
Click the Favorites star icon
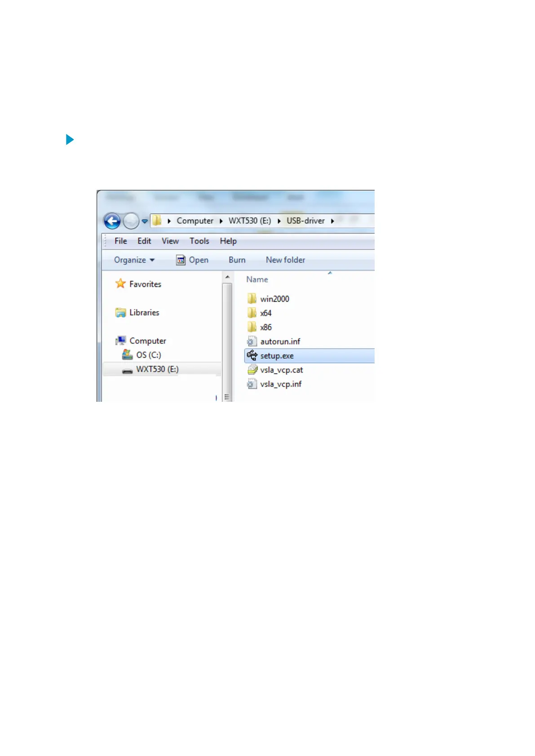point(120,283)
